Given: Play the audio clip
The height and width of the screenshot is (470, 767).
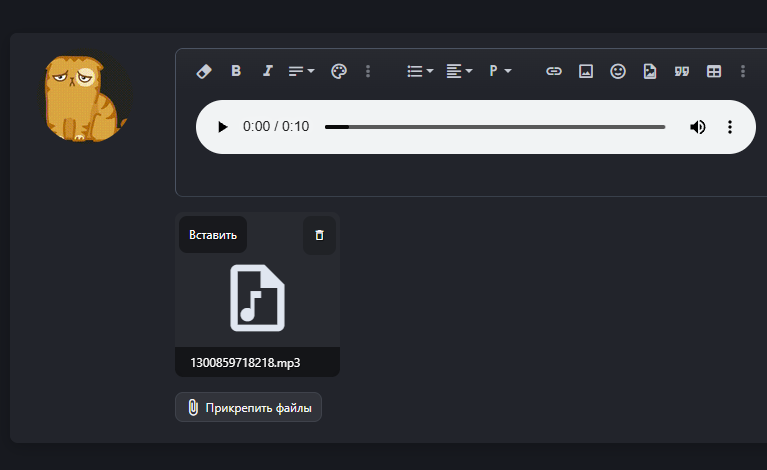Looking at the screenshot, I should point(223,127).
